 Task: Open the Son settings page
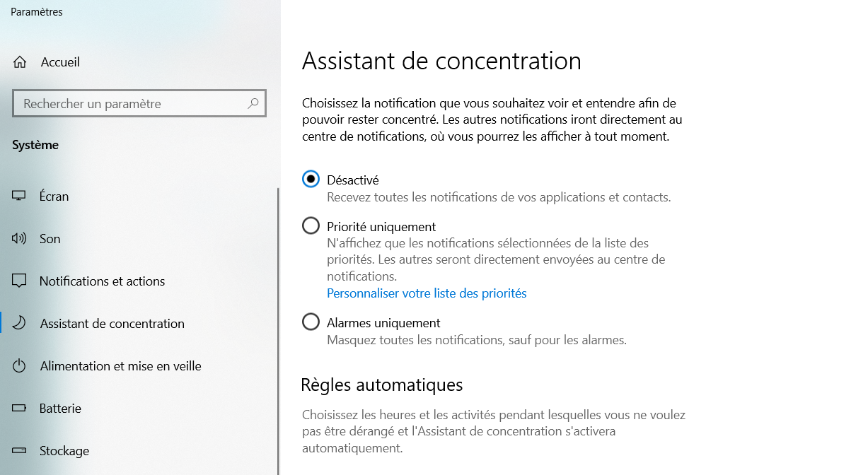coord(50,239)
